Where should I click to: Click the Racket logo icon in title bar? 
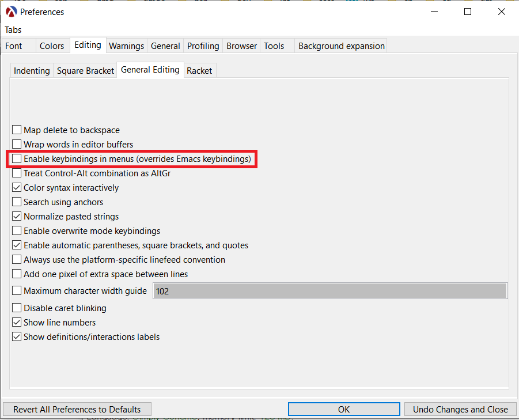click(11, 12)
